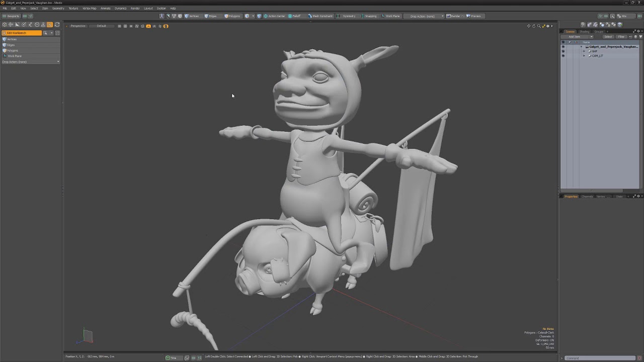The image size is (644, 362).
Task: Open the Action Center menu
Action: (274, 16)
